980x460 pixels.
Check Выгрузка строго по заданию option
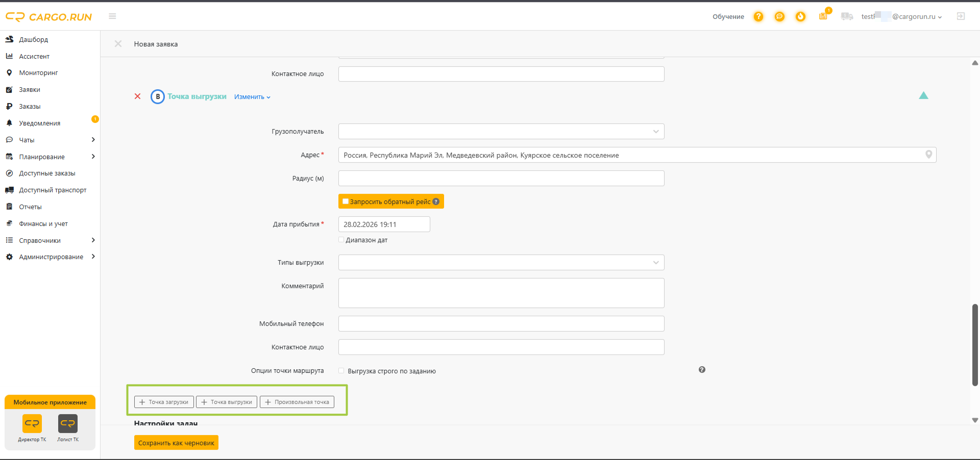341,371
